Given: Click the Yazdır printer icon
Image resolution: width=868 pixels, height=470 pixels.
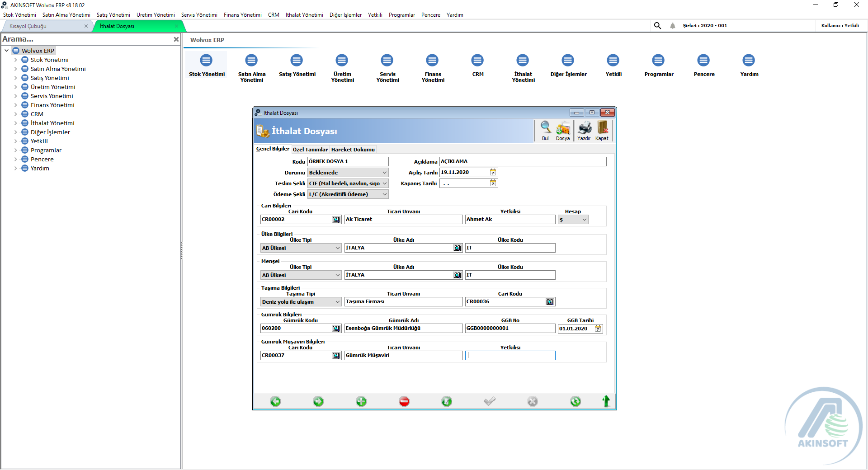Looking at the screenshot, I should point(584,131).
